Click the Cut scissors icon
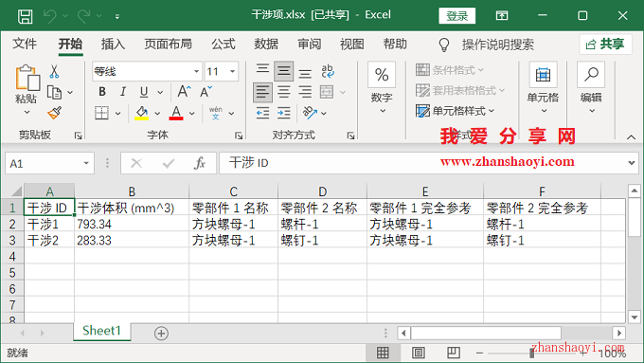 coord(54,71)
